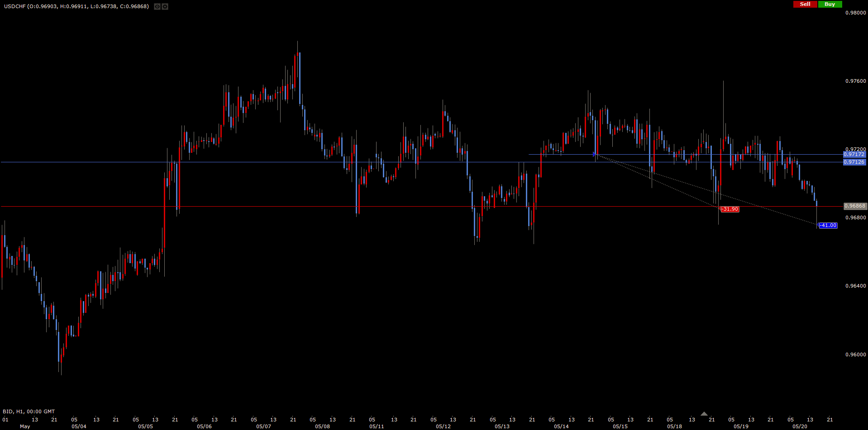This screenshot has width=868, height=430.
Task: Click the BID, H1 timeframe label
Action: tap(29, 411)
